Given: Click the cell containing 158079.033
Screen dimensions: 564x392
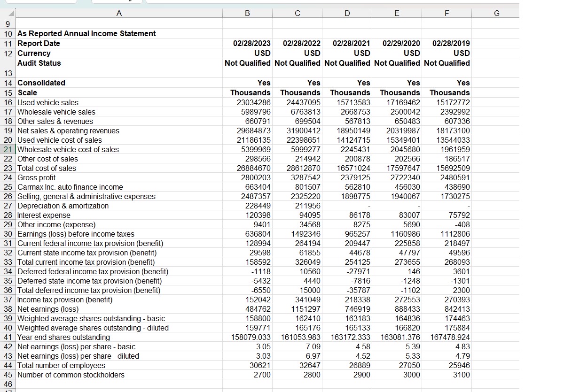Looking at the screenshot, I should pyautogui.click(x=247, y=337).
